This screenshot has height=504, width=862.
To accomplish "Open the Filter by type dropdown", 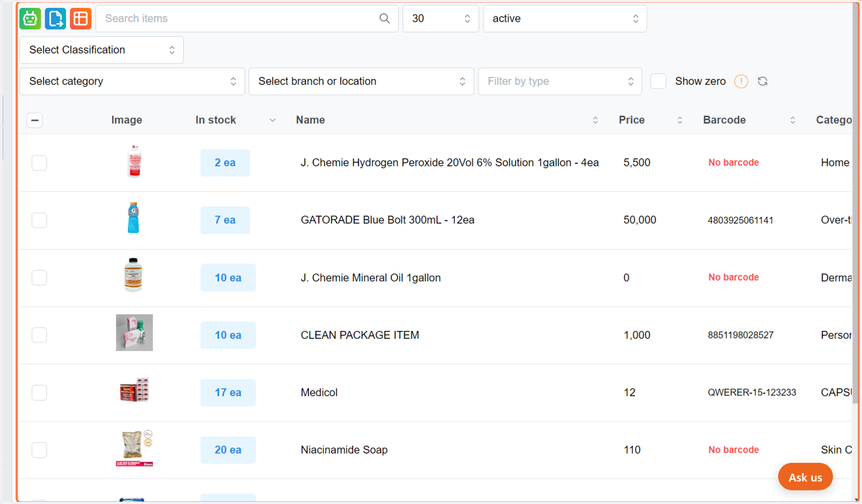I will tap(560, 81).
